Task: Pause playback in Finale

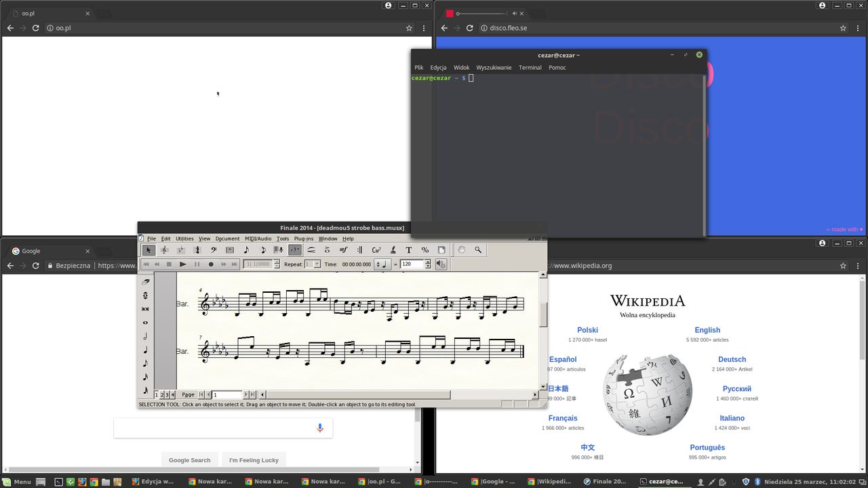Action: pyautogui.click(x=197, y=264)
